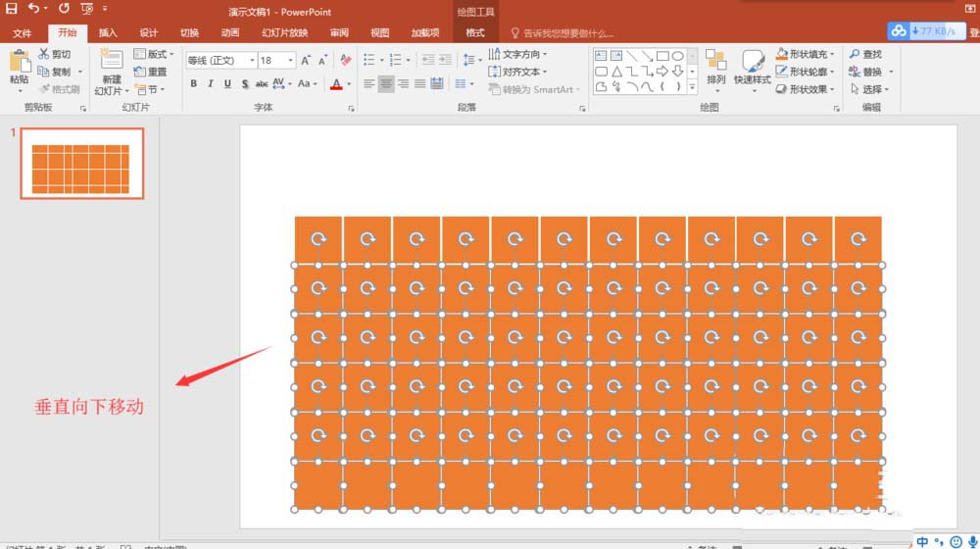Open layout (版式) dropdown
Image resolution: width=980 pixels, height=549 pixels.
(x=154, y=54)
